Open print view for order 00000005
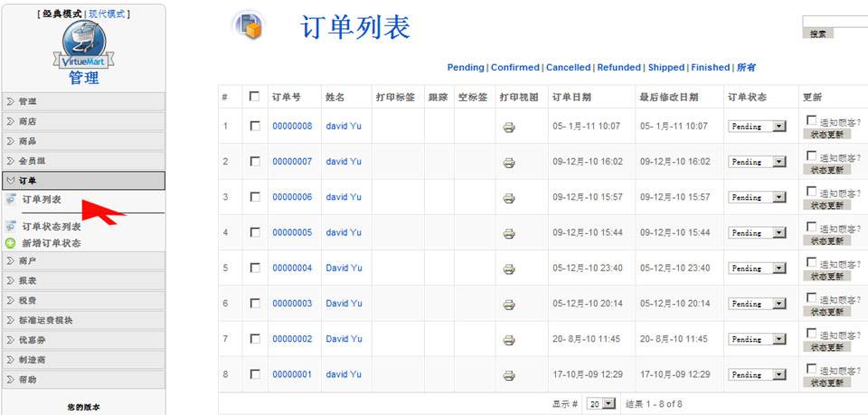This screenshot has width=868, height=415. coord(509,233)
